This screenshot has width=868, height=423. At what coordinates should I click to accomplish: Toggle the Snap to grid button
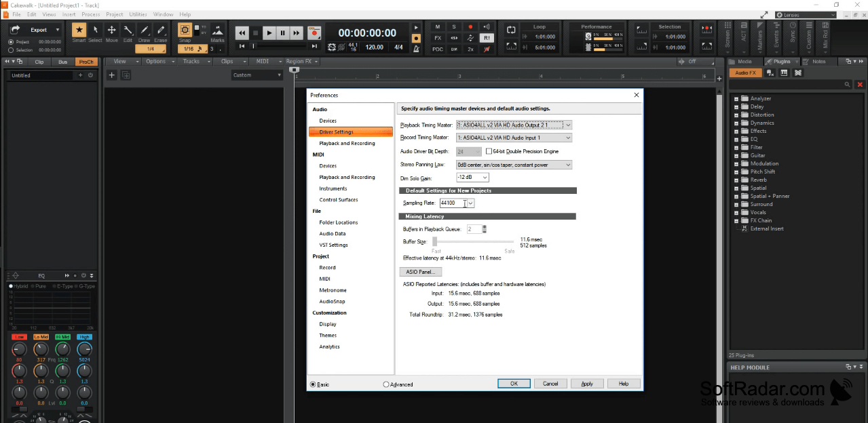pyautogui.click(x=185, y=30)
